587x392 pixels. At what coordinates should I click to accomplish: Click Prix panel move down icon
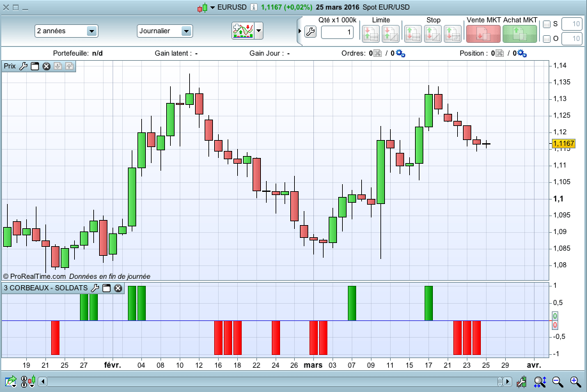[x=58, y=67]
